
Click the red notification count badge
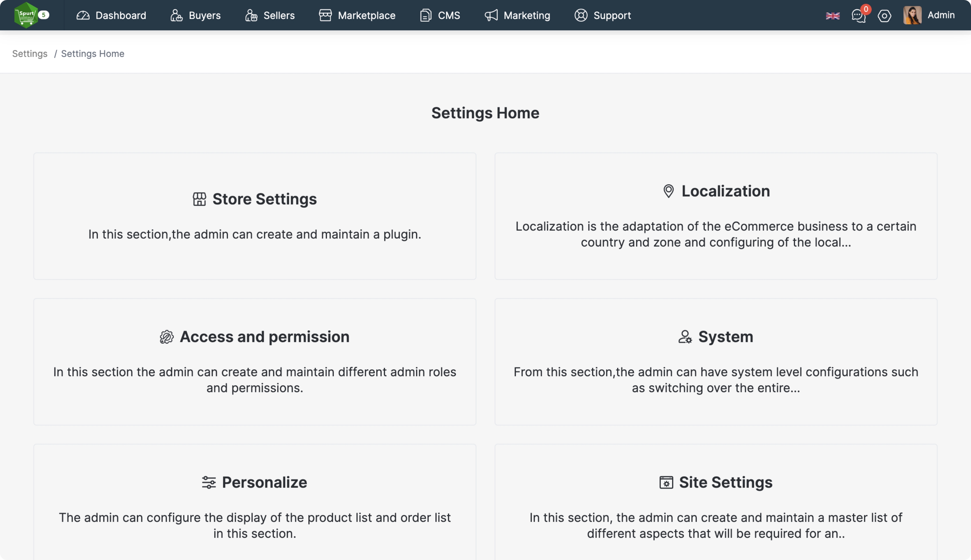(866, 9)
